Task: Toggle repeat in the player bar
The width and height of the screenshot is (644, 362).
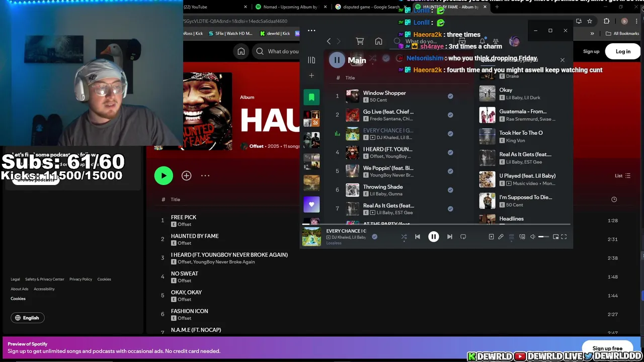Action: click(x=463, y=237)
